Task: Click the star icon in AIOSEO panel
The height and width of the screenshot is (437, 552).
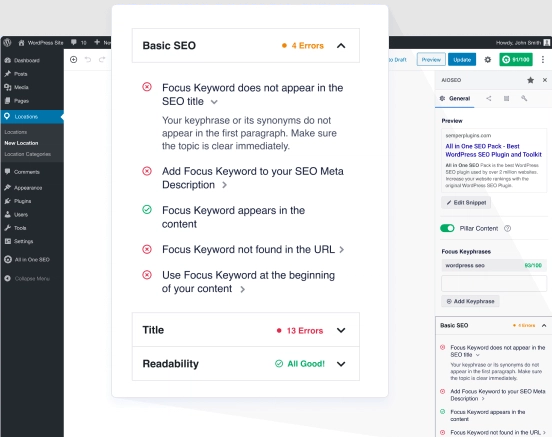Action: coord(531,80)
